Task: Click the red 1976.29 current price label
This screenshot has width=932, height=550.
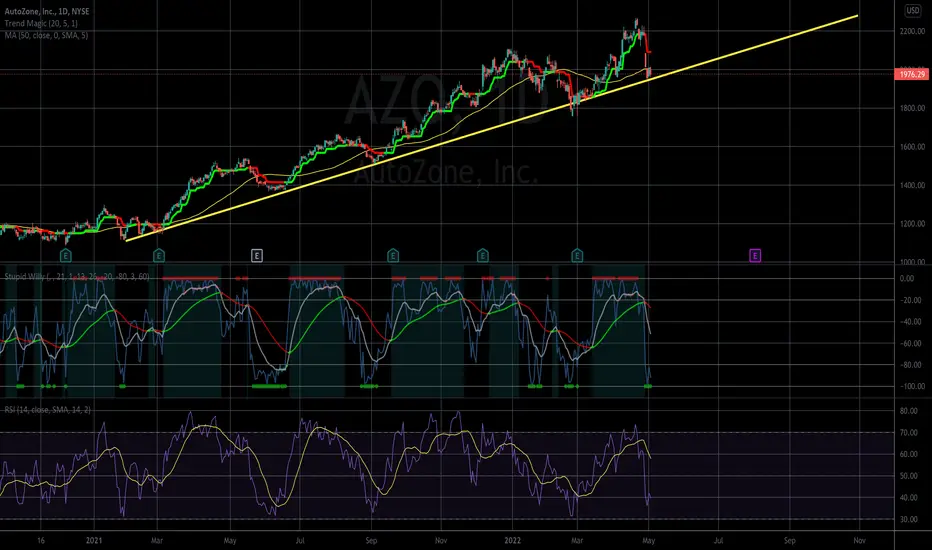Action: (x=911, y=74)
